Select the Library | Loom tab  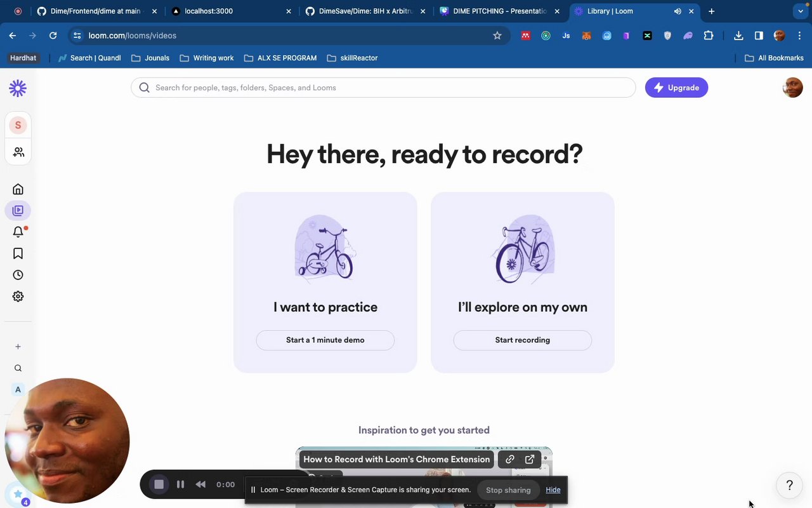(634, 11)
